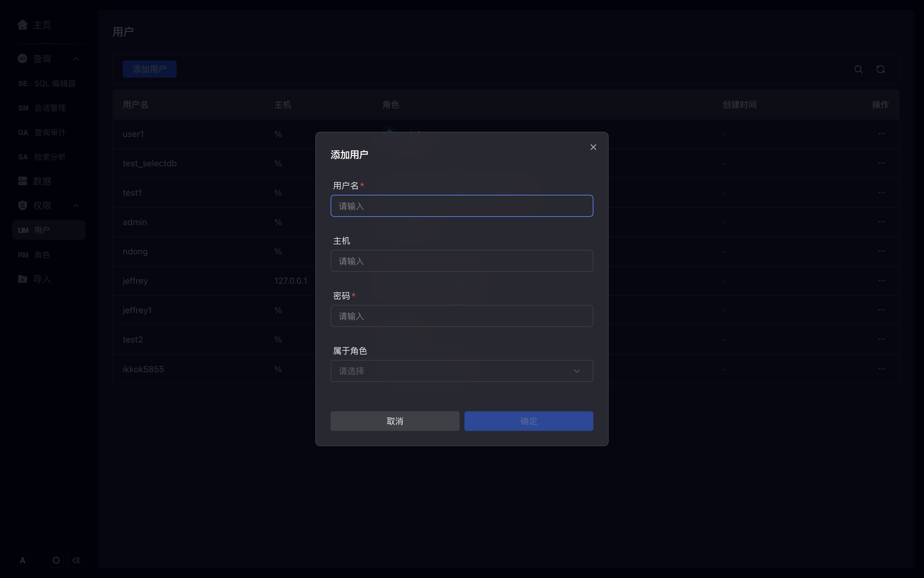Click the 数据 database icon
This screenshot has width=924, height=578.
click(23, 181)
